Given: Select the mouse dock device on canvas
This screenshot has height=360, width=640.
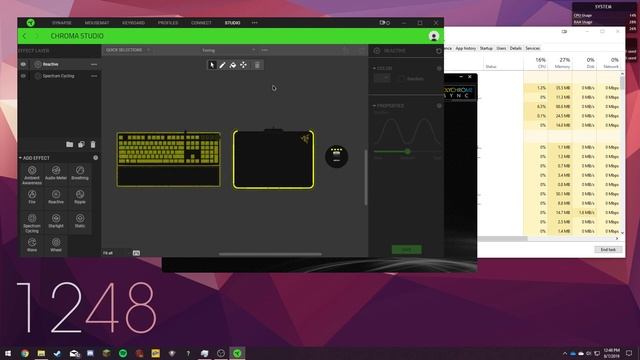Looking at the screenshot, I should coord(336,156).
